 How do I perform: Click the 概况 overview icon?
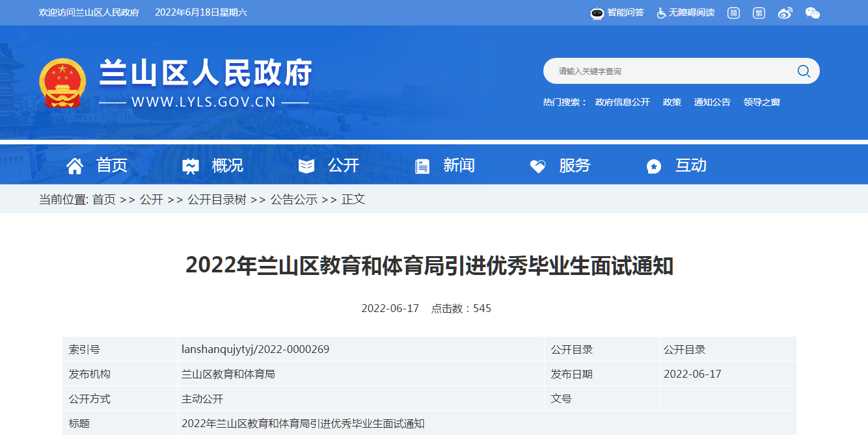click(x=190, y=166)
